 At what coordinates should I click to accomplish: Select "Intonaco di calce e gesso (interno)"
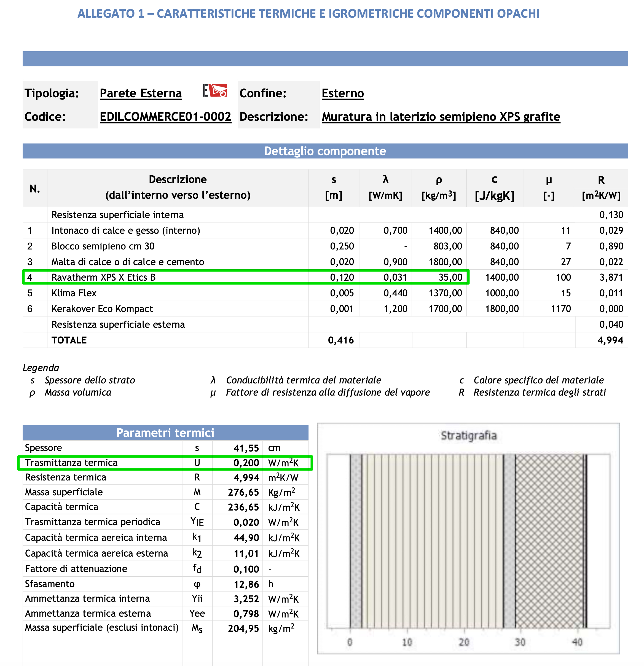pos(126,230)
